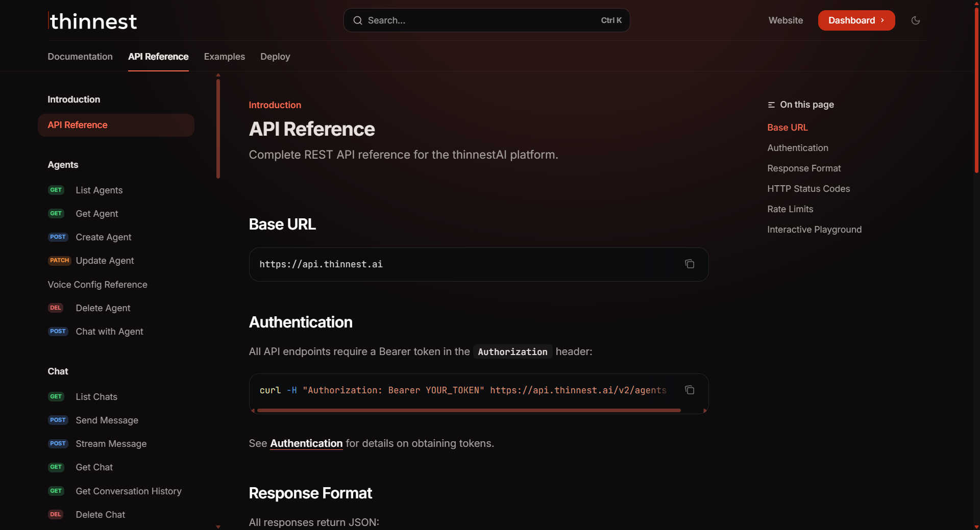Click the Agents sidebar section header

pos(63,165)
